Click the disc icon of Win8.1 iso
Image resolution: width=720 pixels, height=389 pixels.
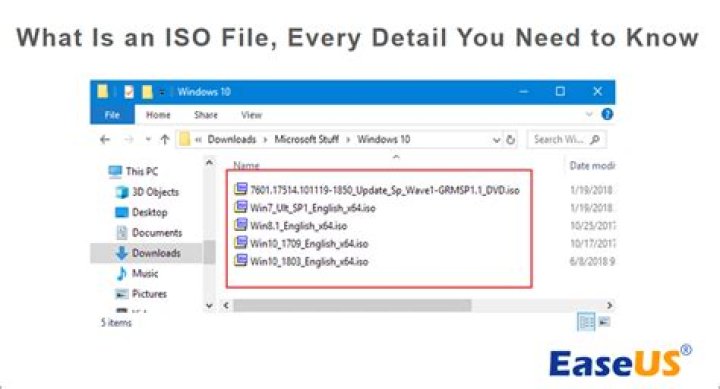[x=241, y=225]
